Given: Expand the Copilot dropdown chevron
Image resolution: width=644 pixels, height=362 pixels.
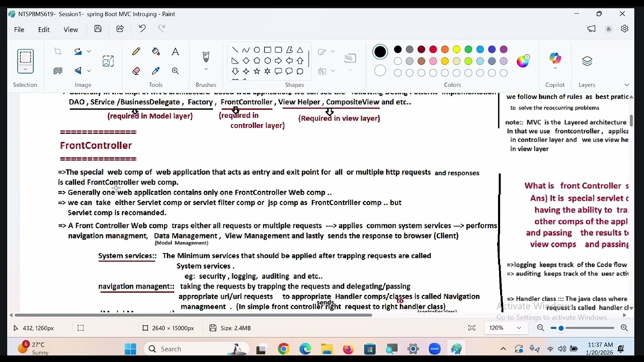Looking at the screenshot, I should [x=554, y=69].
